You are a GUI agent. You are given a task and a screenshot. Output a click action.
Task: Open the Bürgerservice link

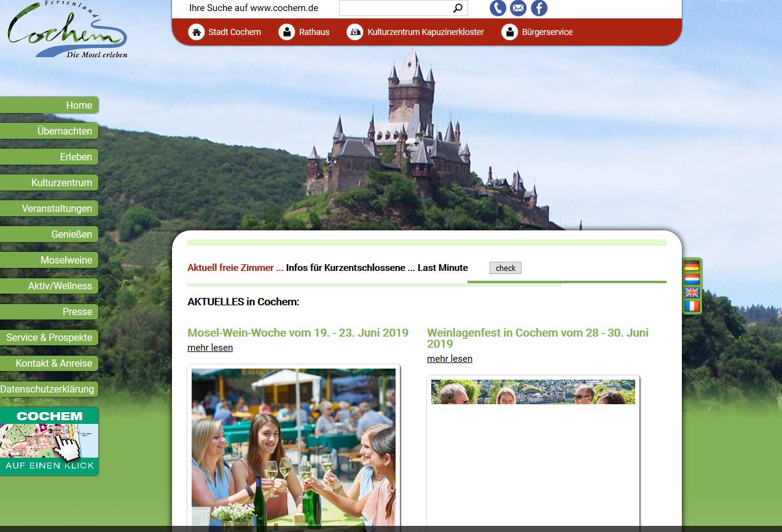point(547,32)
